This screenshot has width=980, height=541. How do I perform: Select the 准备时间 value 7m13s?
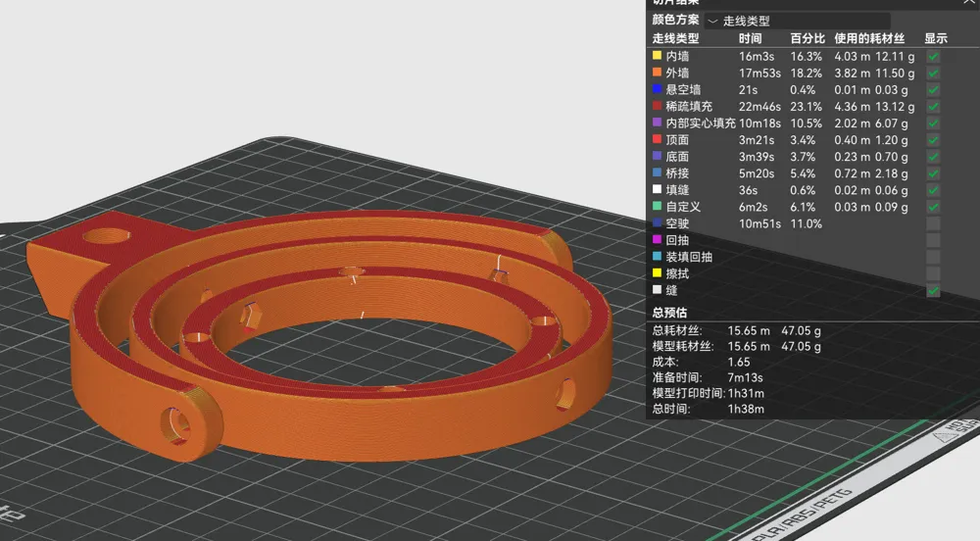pyautogui.click(x=745, y=378)
